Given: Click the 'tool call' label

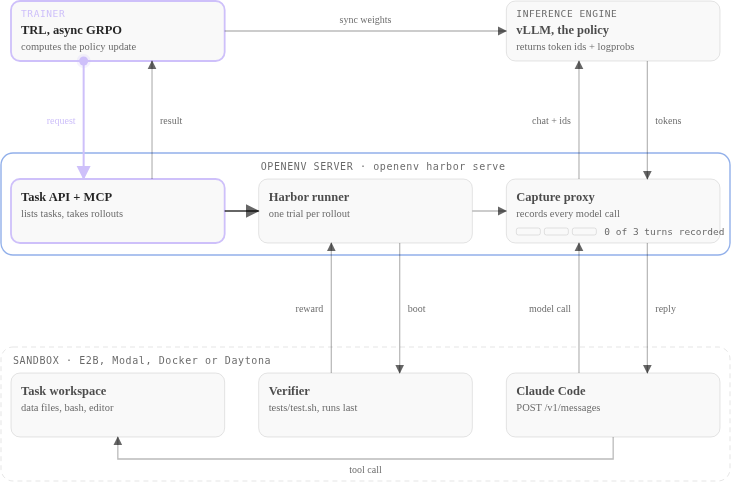Looking at the screenshot, I should point(365,469).
